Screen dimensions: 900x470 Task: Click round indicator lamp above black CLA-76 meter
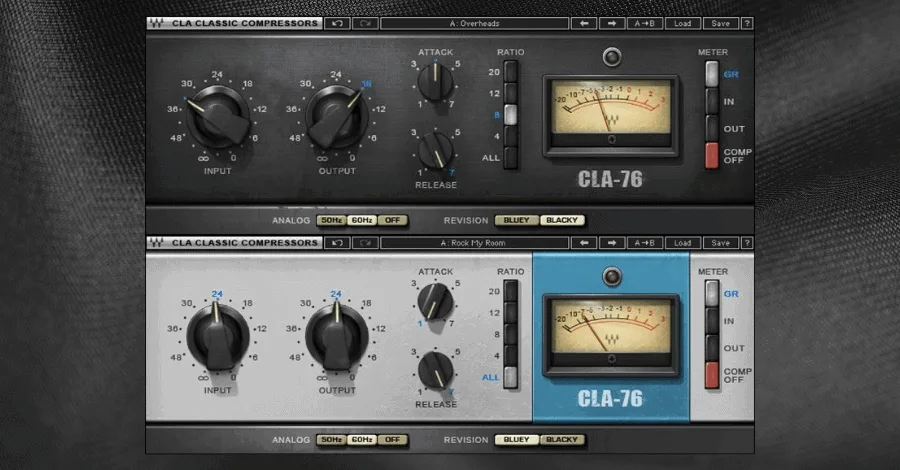[x=612, y=57]
